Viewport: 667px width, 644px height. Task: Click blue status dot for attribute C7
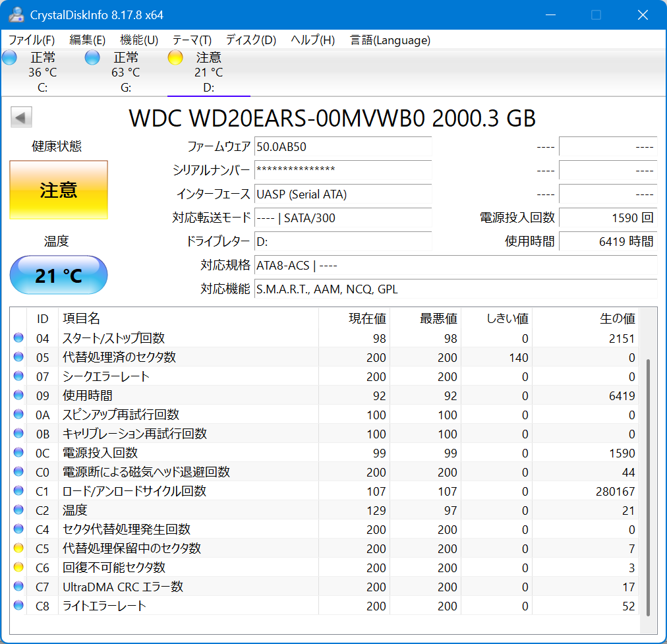coord(18,586)
